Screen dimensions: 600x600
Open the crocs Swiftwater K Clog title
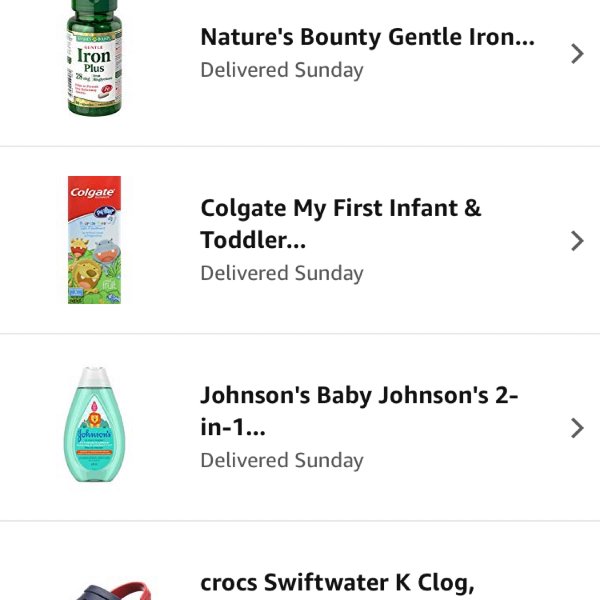click(337, 583)
